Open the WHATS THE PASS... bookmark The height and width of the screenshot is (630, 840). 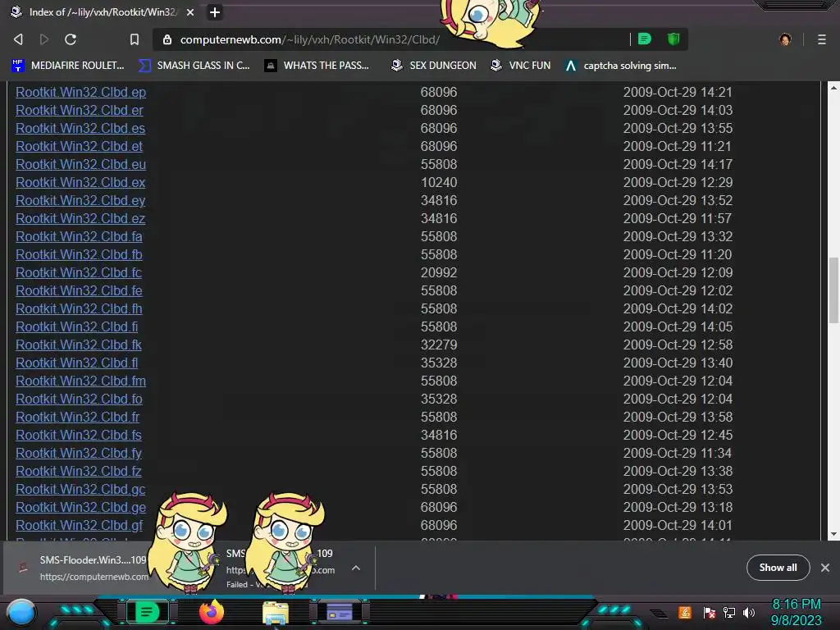click(317, 66)
